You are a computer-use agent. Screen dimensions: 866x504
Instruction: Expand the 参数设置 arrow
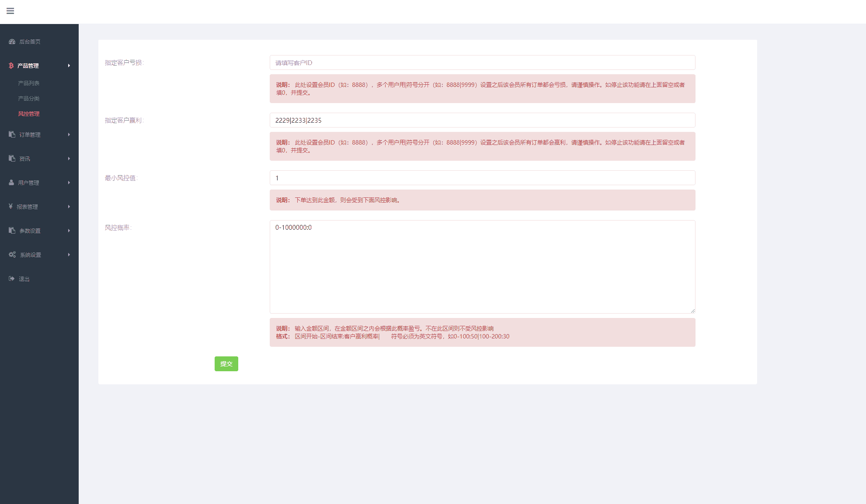tap(69, 231)
